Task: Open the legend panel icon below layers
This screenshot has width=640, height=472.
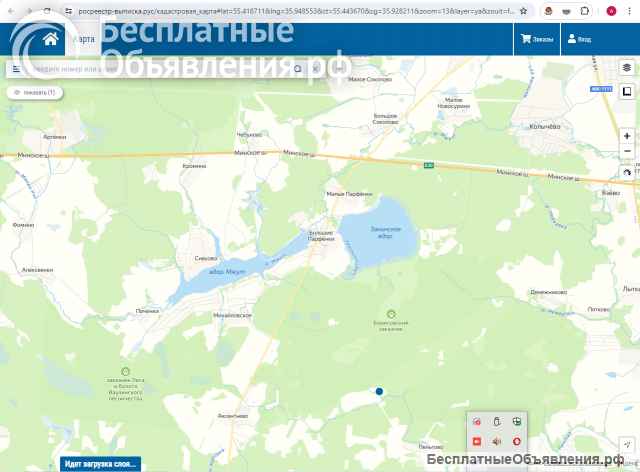Action: tap(627, 91)
